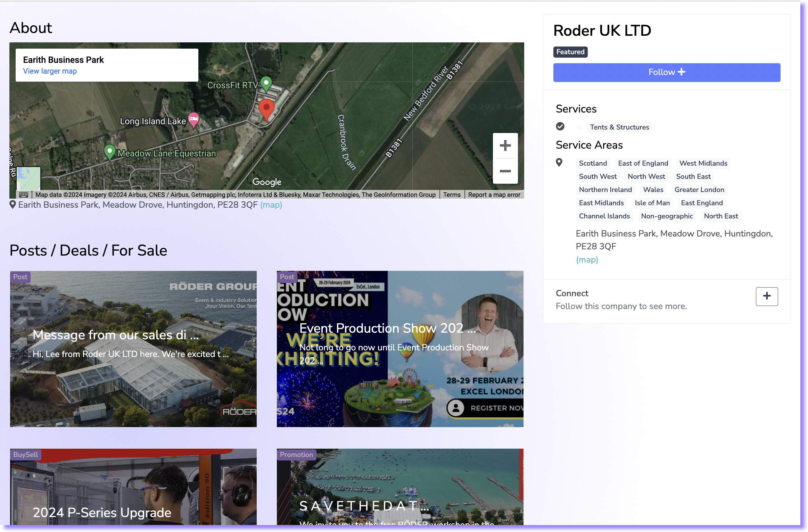Open the map keyboard shortcuts icon
The height and width of the screenshot is (532, 808).
24,195
